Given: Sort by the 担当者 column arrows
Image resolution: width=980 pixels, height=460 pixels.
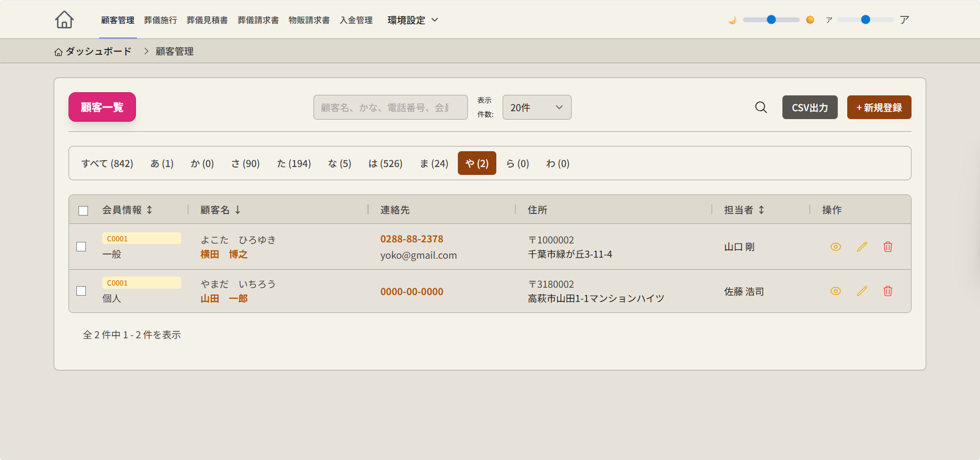Looking at the screenshot, I should (x=761, y=210).
